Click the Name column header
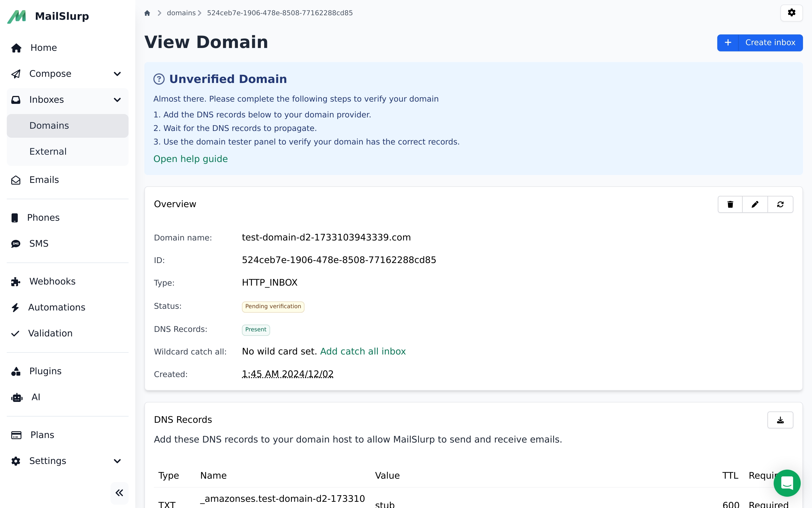812x508 pixels. point(213,476)
